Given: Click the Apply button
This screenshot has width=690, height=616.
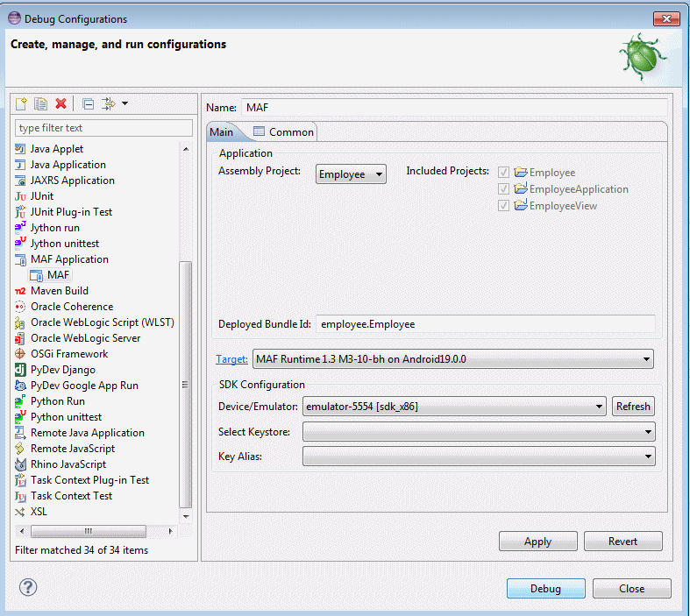Looking at the screenshot, I should click(x=537, y=542).
